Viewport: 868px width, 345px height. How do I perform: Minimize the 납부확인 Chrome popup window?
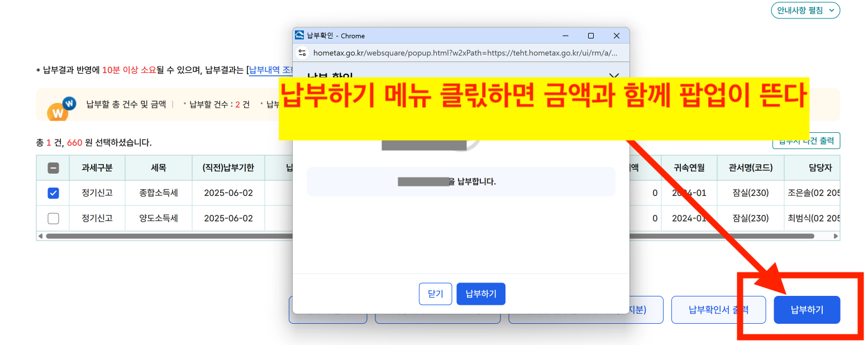pos(565,35)
